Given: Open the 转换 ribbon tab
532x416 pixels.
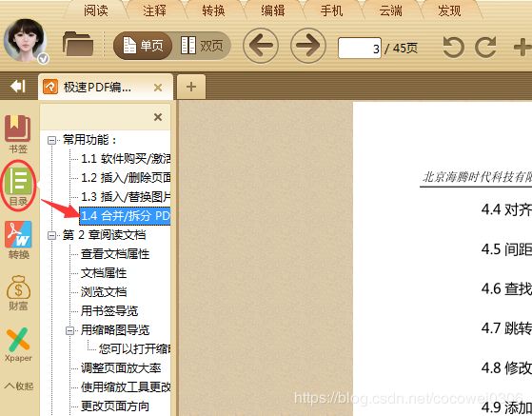Looking at the screenshot, I should click(x=213, y=10).
